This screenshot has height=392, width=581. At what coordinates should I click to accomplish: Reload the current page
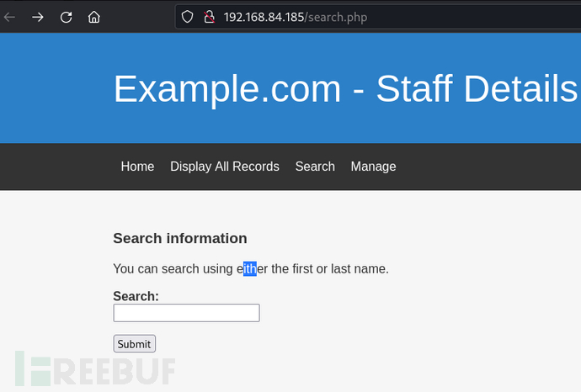pos(66,17)
